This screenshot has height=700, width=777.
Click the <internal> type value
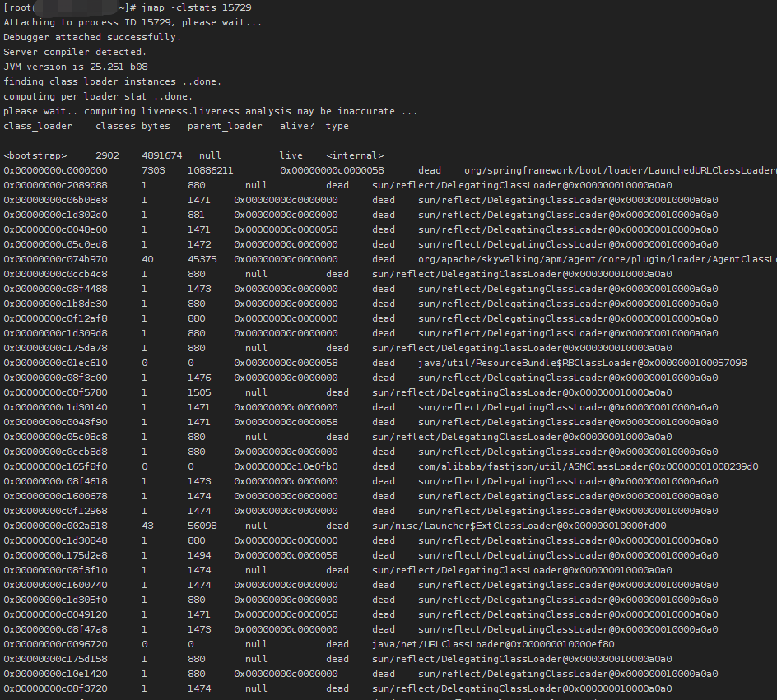(355, 155)
